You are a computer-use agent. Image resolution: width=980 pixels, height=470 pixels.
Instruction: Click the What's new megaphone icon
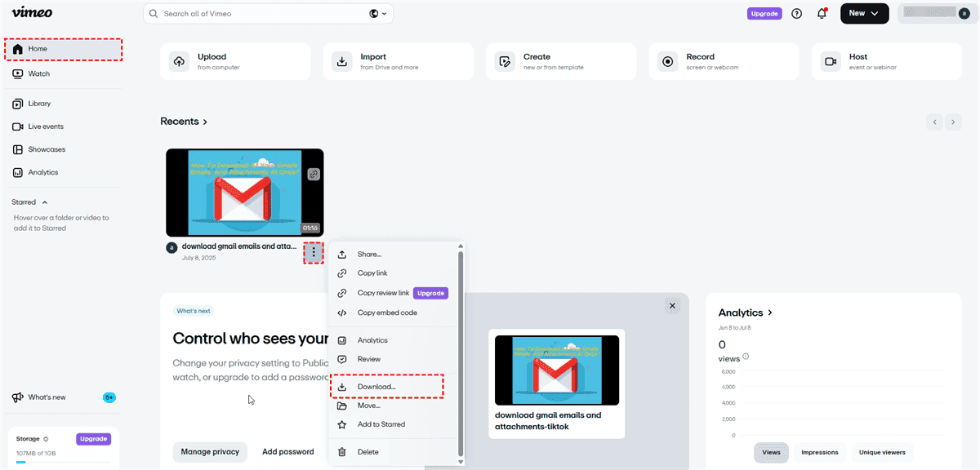17,397
